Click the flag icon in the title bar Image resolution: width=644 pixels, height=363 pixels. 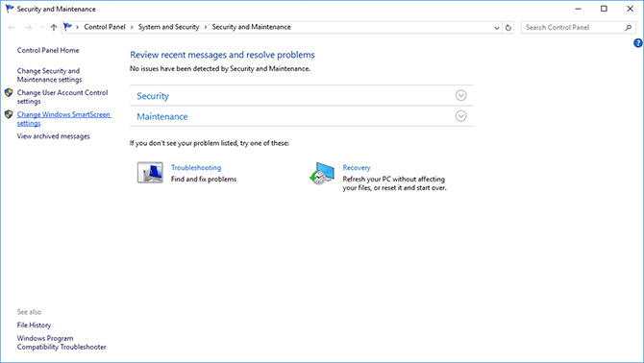9,9
